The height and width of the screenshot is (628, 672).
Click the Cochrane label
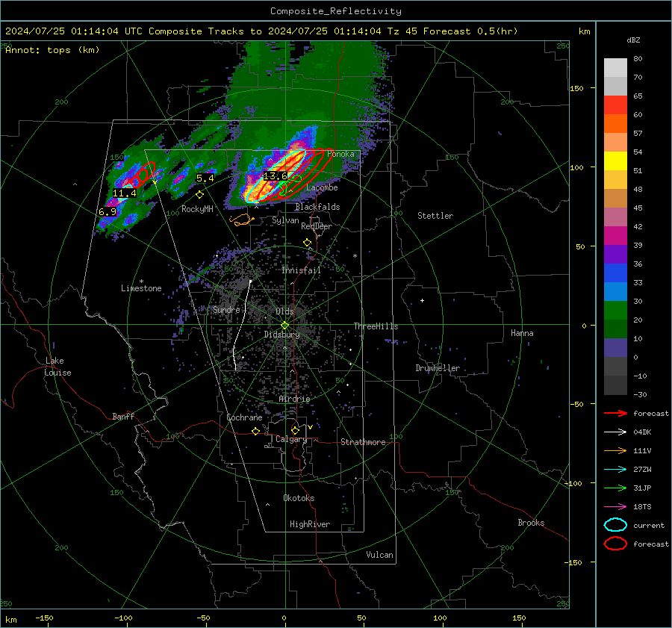coord(244,417)
